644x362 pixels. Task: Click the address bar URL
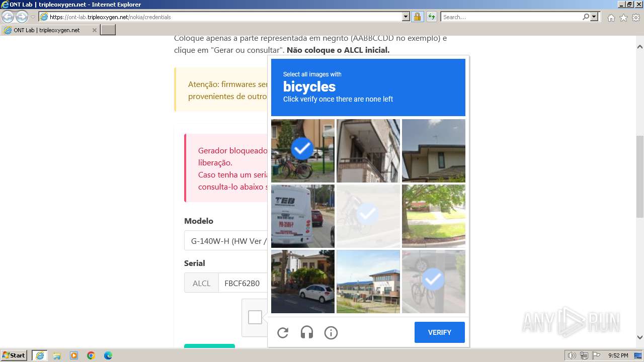coord(110,17)
